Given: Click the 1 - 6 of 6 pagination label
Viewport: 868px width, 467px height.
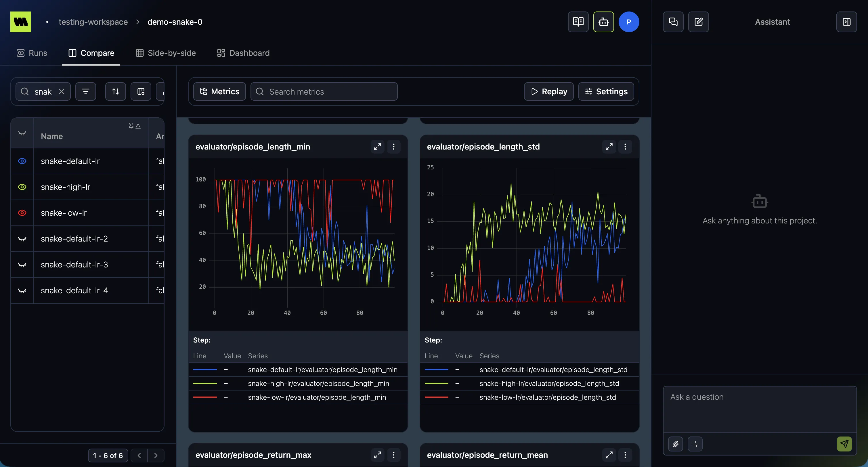Looking at the screenshot, I should 108,455.
